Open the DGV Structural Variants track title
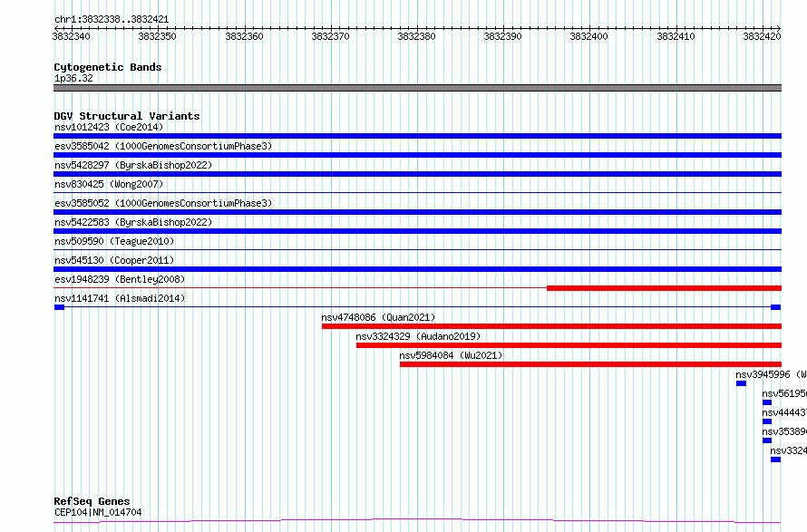This screenshot has height=532, width=807. [127, 116]
